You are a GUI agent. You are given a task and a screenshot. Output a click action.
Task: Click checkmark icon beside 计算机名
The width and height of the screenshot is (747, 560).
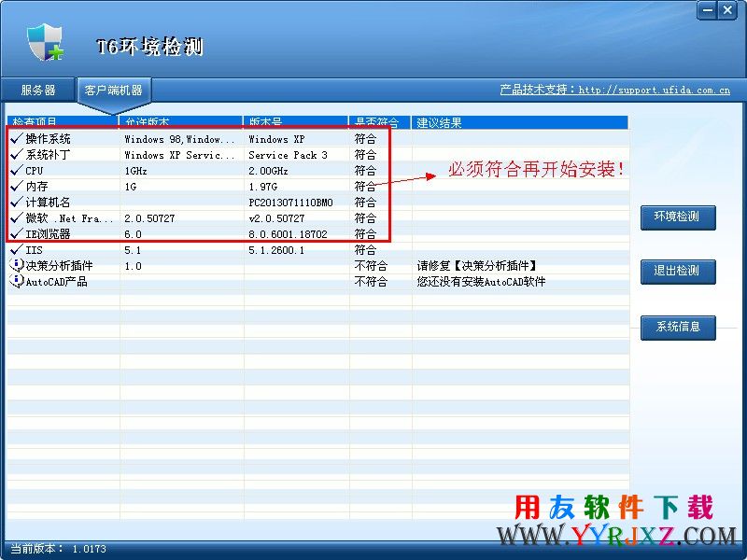(x=17, y=202)
